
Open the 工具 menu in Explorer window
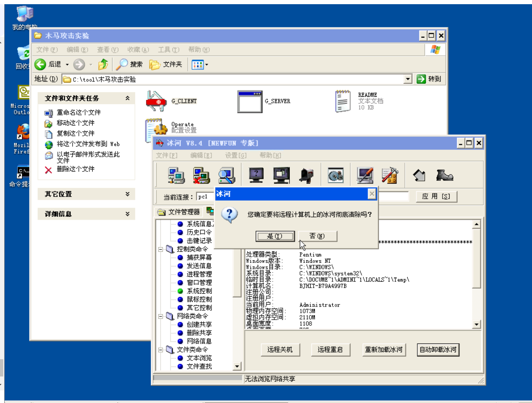tap(169, 49)
